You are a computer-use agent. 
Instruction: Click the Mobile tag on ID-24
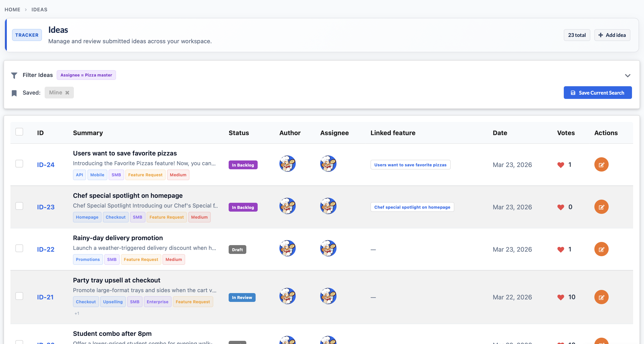click(x=97, y=175)
